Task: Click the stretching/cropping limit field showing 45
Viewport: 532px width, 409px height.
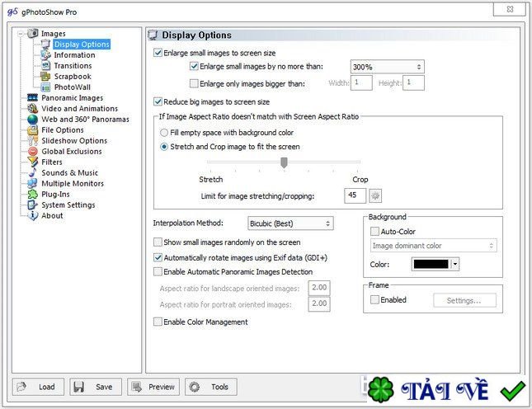Action: [355, 195]
